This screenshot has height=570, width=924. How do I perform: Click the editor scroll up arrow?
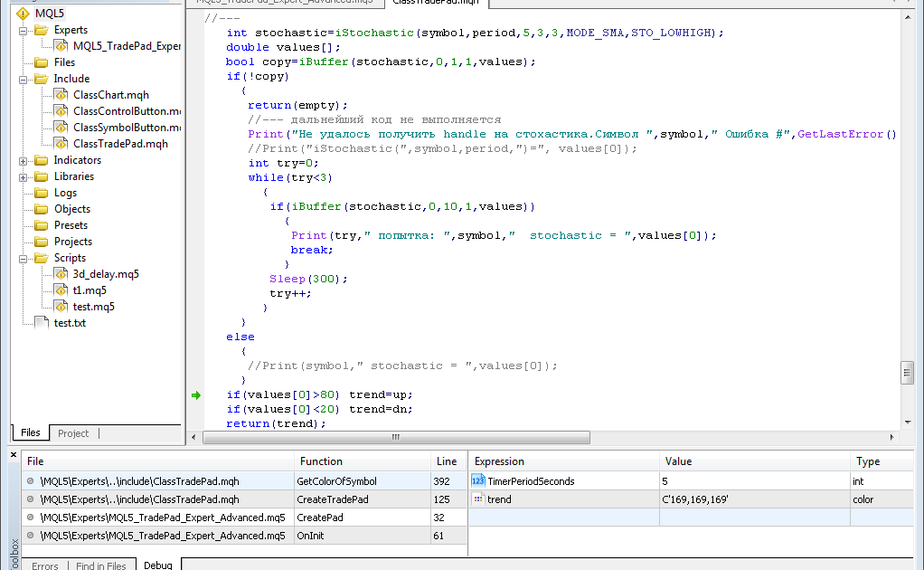[908, 17]
